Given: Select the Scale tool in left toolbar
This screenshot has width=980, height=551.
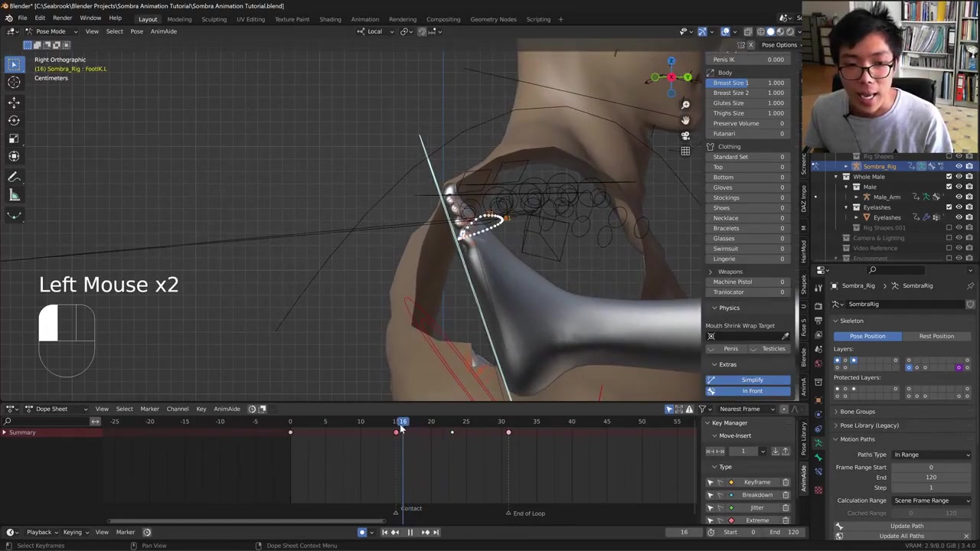Looking at the screenshot, I should tap(14, 139).
